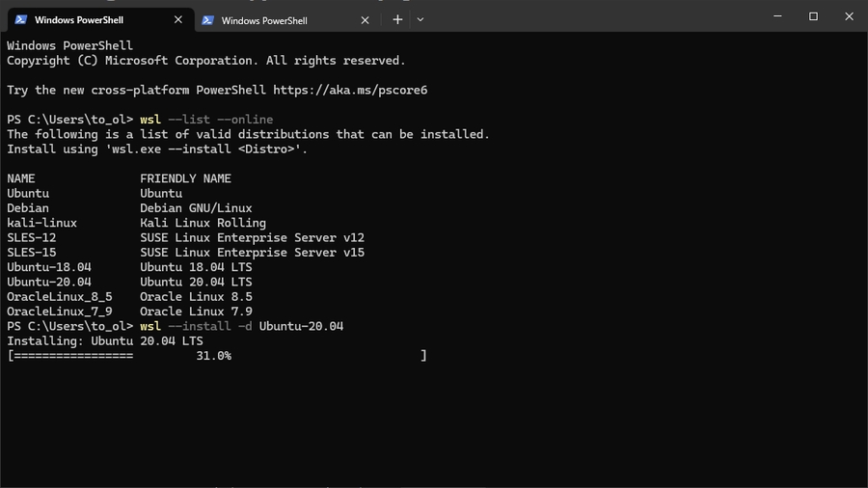Viewport: 868px width, 488px height.
Task: Click the 'wsl --list --online' command text
Action: pyautogui.click(x=206, y=120)
